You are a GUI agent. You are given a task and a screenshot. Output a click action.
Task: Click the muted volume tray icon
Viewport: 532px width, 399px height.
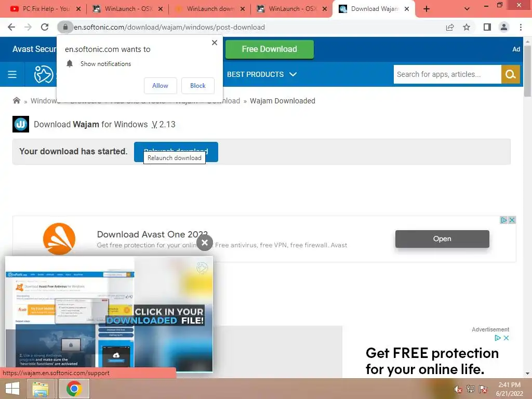tap(458, 390)
